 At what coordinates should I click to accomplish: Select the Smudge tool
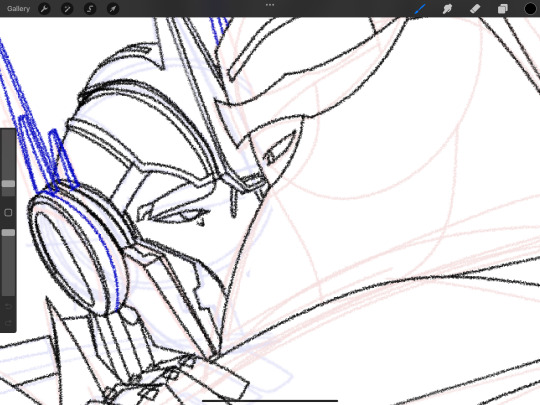pos(447,9)
